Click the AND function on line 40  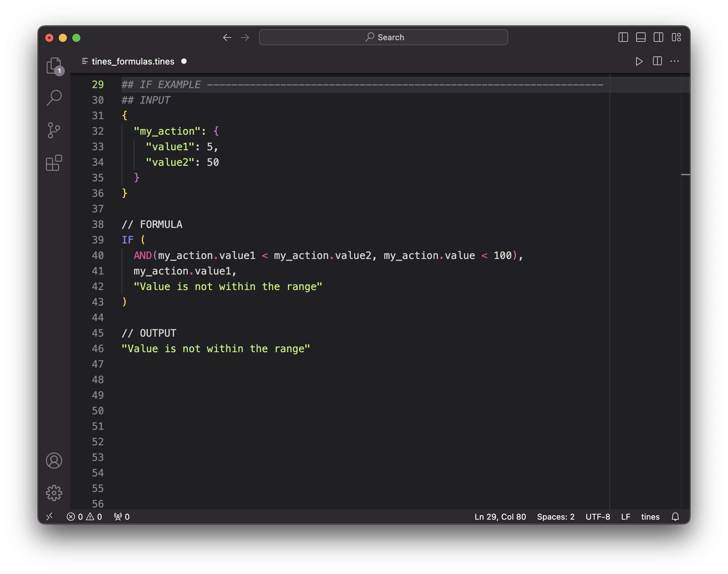(143, 256)
